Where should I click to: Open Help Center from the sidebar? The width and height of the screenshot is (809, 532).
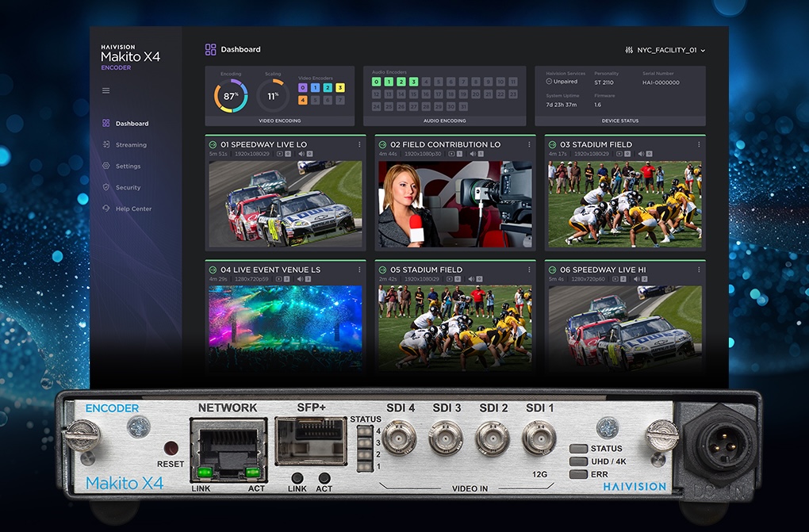(x=128, y=209)
